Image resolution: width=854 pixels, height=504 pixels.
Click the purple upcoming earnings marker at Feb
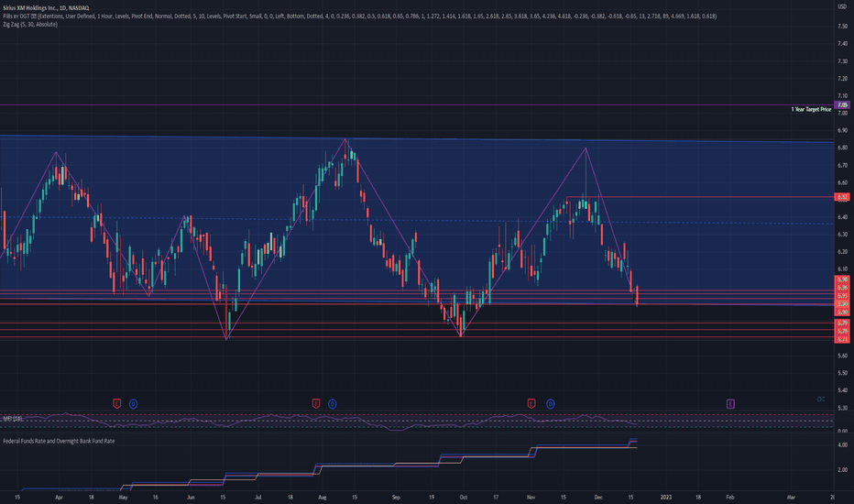click(730, 404)
